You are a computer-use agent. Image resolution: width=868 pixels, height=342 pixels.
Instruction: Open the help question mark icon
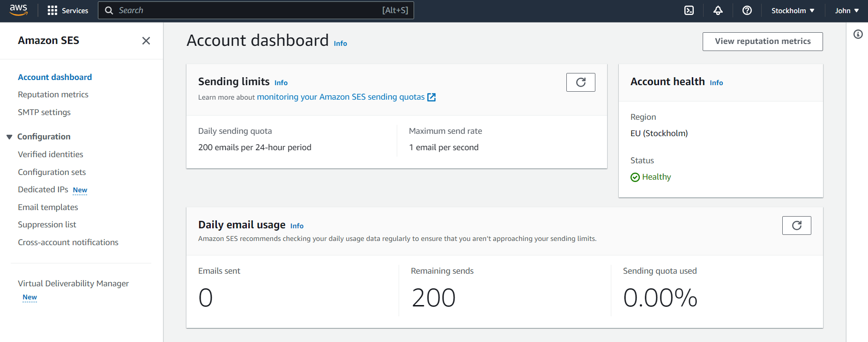click(x=747, y=10)
